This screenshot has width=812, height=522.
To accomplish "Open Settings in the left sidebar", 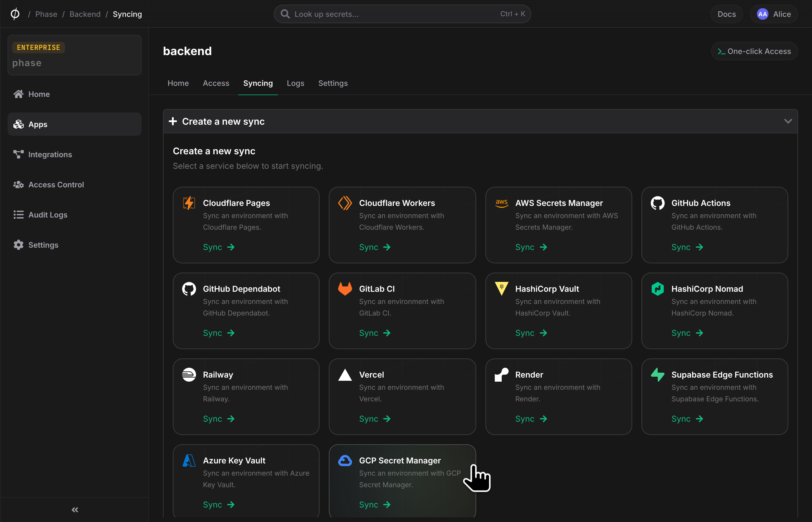I will click(x=75, y=245).
